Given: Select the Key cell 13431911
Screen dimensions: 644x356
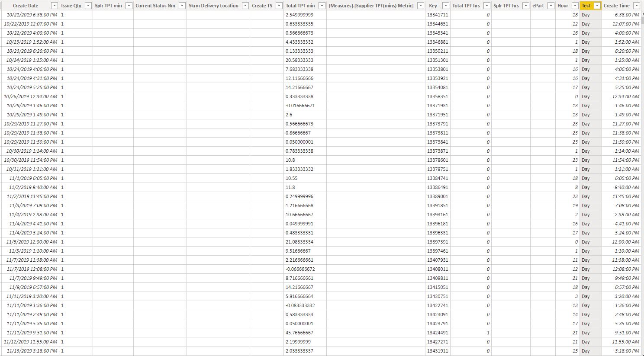Looking at the screenshot, I should click(x=438, y=351).
